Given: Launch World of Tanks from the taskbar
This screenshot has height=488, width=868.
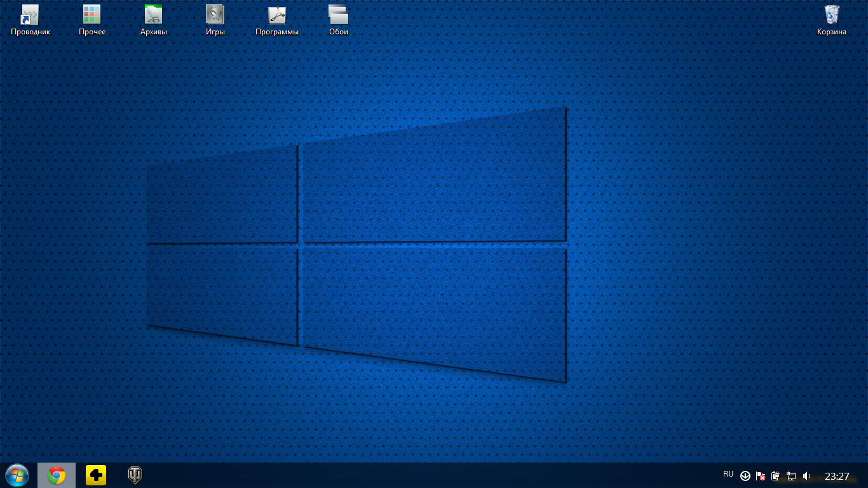Looking at the screenshot, I should 135,475.
